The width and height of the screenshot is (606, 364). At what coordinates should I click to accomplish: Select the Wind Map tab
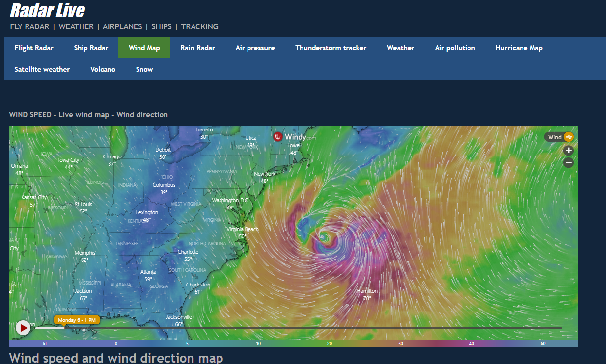coord(144,48)
